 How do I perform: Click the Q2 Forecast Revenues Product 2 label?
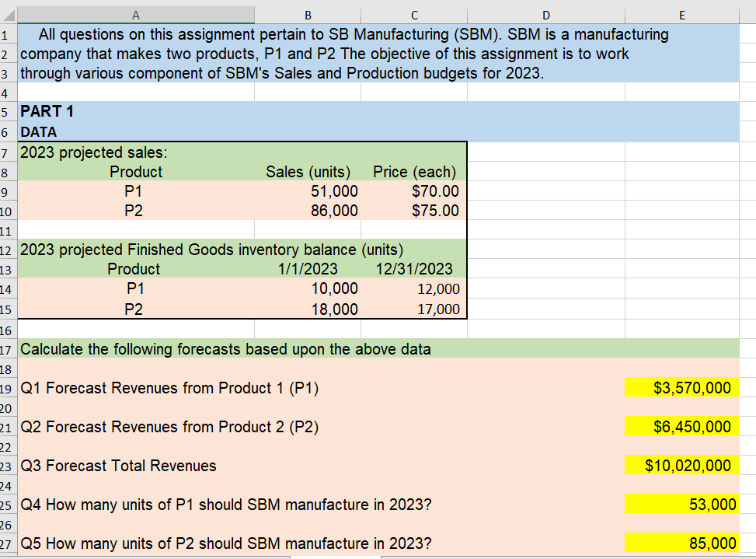pyautogui.click(x=169, y=427)
